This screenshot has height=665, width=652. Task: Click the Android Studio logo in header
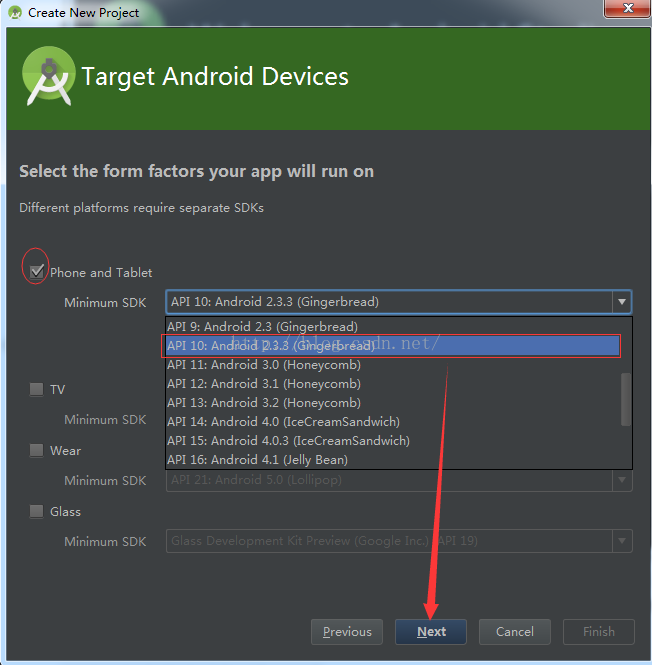click(49, 76)
